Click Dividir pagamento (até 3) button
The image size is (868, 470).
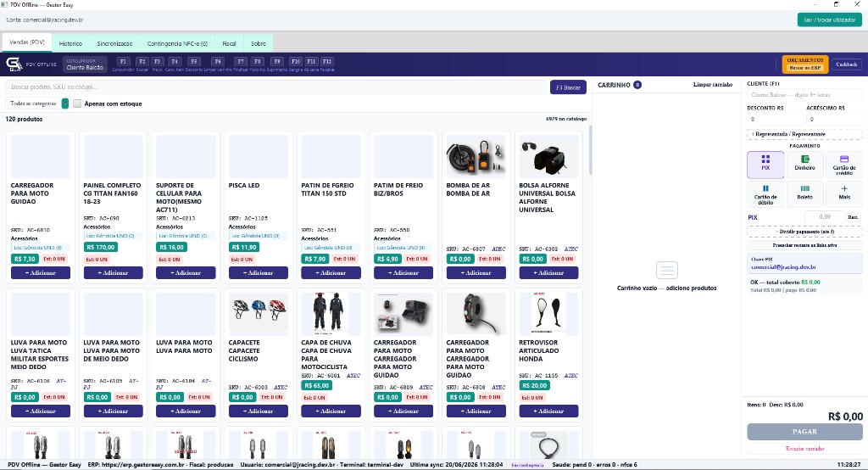point(804,232)
